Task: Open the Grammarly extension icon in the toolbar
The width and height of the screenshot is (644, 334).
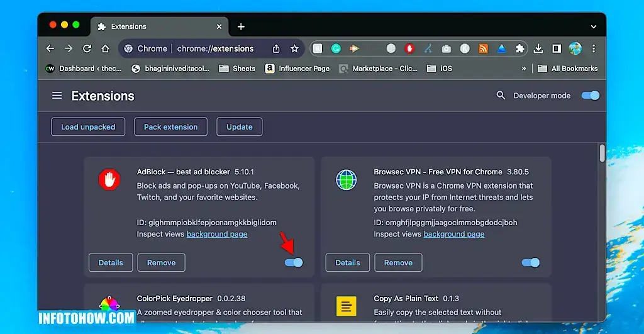Action: coord(336,48)
